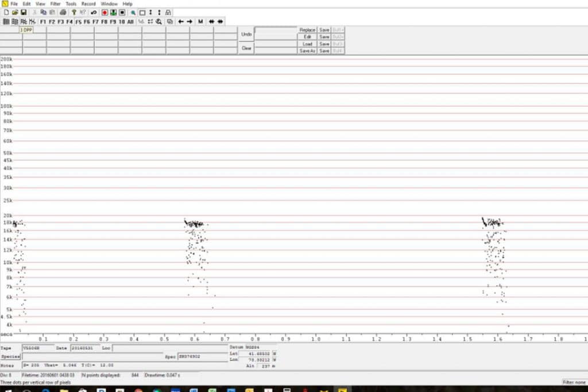Click the F7 toolbar button
Screen dimensions: 588x392
pos(96,22)
